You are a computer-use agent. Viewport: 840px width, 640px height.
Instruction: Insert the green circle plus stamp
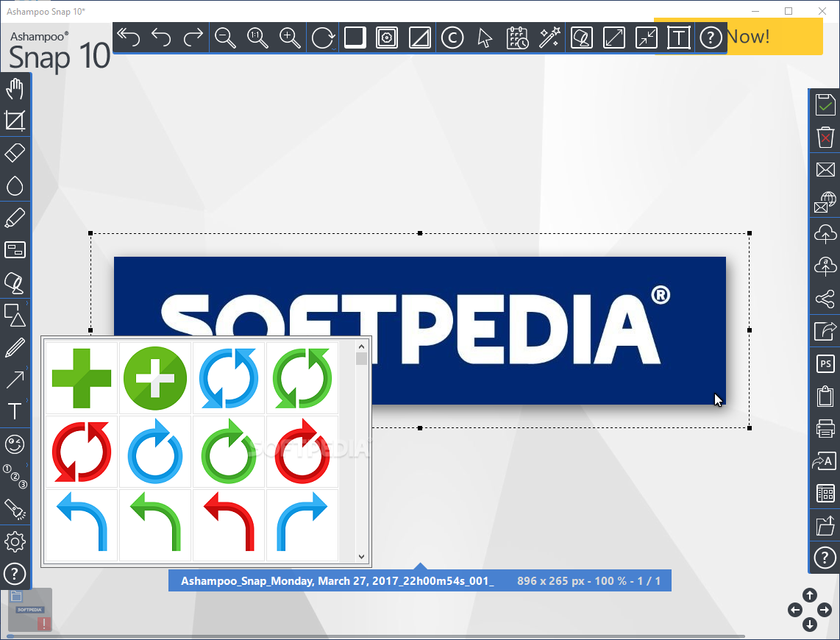154,379
